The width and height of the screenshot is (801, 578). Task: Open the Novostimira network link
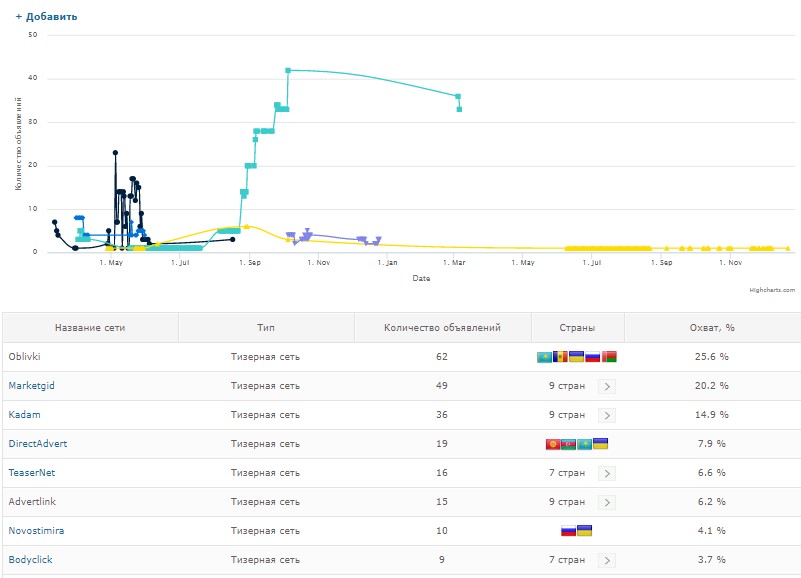(36, 530)
